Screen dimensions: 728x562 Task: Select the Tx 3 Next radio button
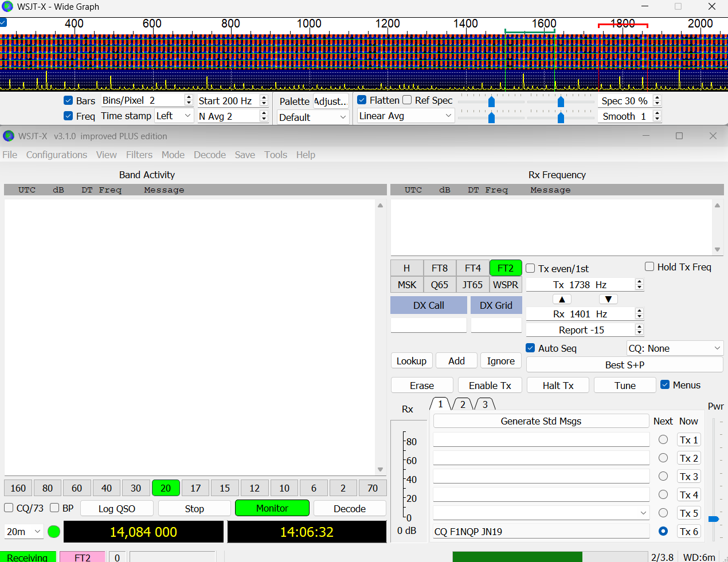(x=663, y=476)
